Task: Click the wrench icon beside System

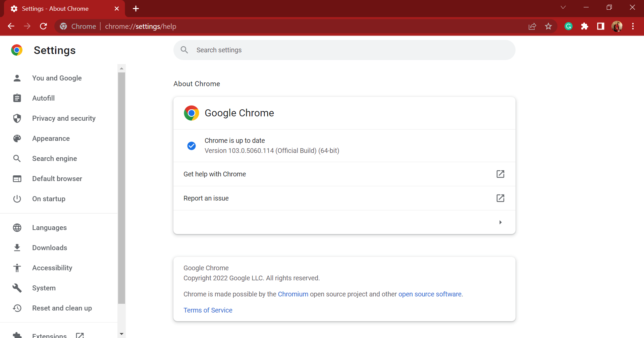Action: click(17, 288)
